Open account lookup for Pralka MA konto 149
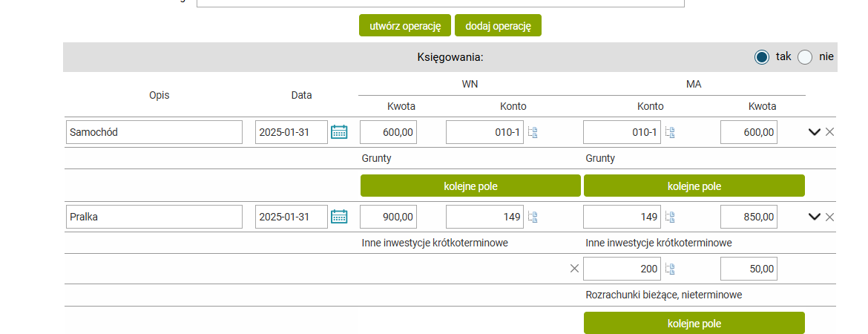 point(670,217)
